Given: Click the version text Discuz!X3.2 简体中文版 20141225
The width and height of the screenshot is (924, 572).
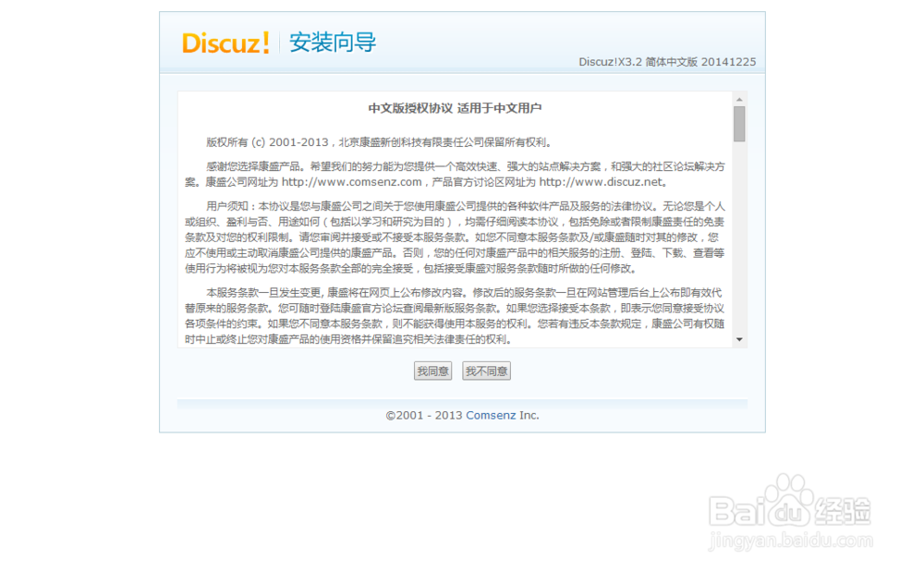Looking at the screenshot, I should pyautogui.click(x=667, y=62).
